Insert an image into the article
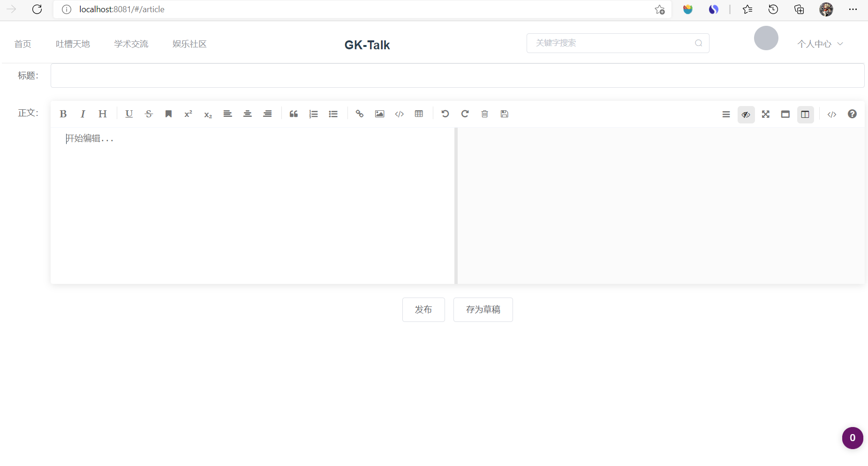Viewport: 868px width, 466px height. tap(379, 114)
